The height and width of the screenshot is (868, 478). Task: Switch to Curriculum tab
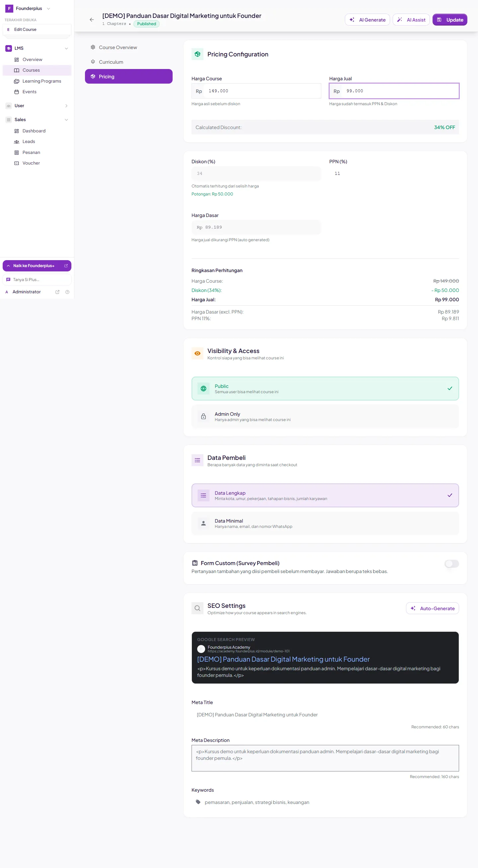click(128, 62)
